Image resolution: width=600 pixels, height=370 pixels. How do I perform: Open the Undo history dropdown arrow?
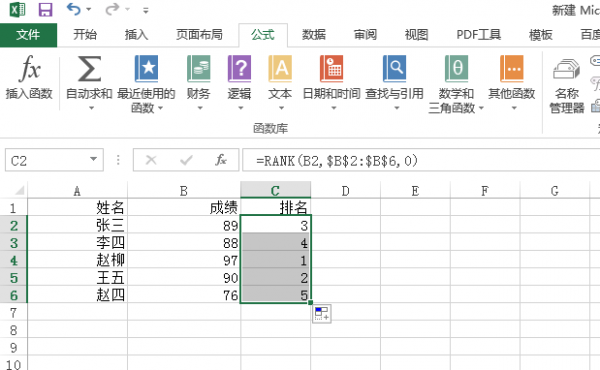click(x=89, y=9)
